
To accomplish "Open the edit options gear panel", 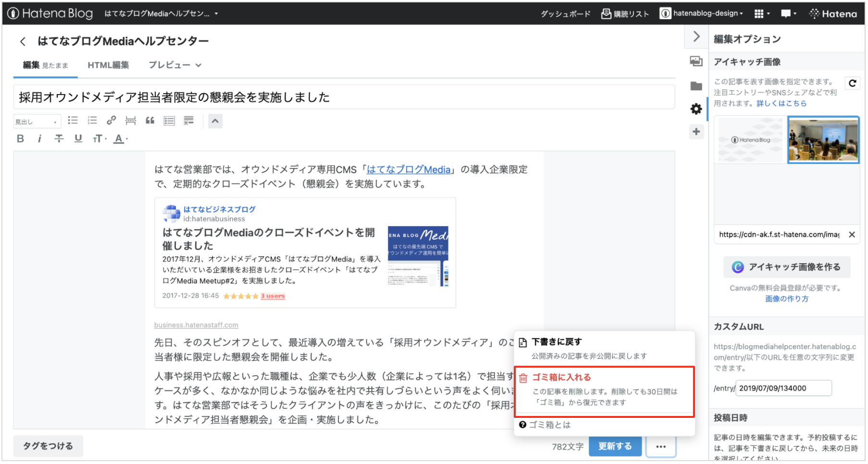I will 696,109.
